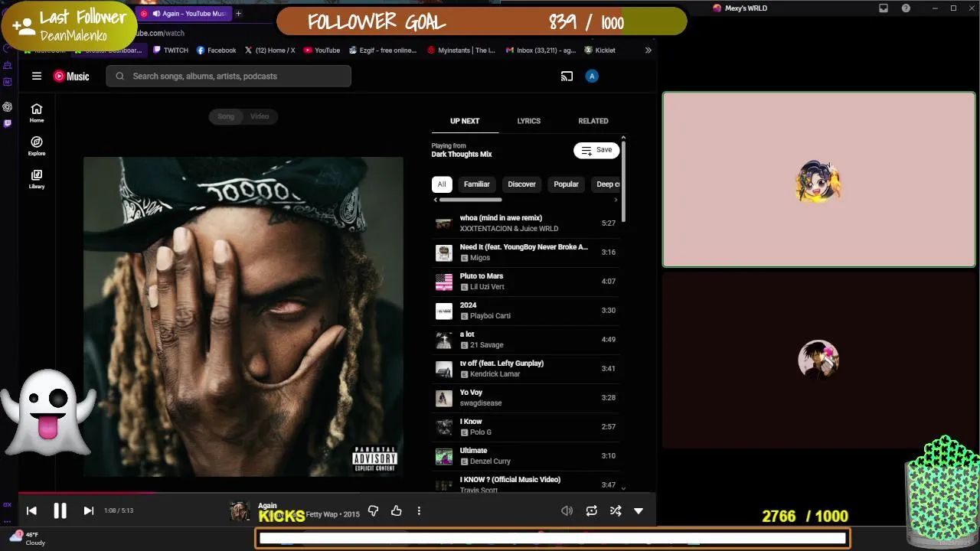980x551 pixels.
Task: Select the Familiar filter chip
Action: click(476, 184)
